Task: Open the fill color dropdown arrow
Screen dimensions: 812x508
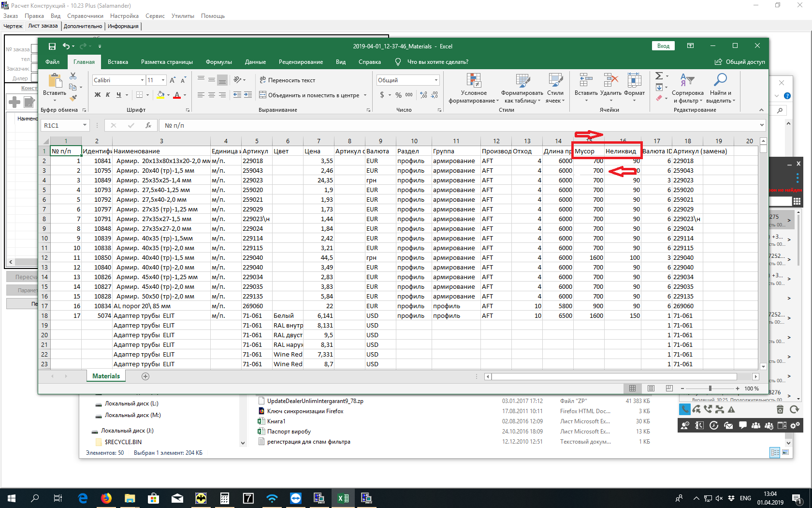Action: point(169,95)
